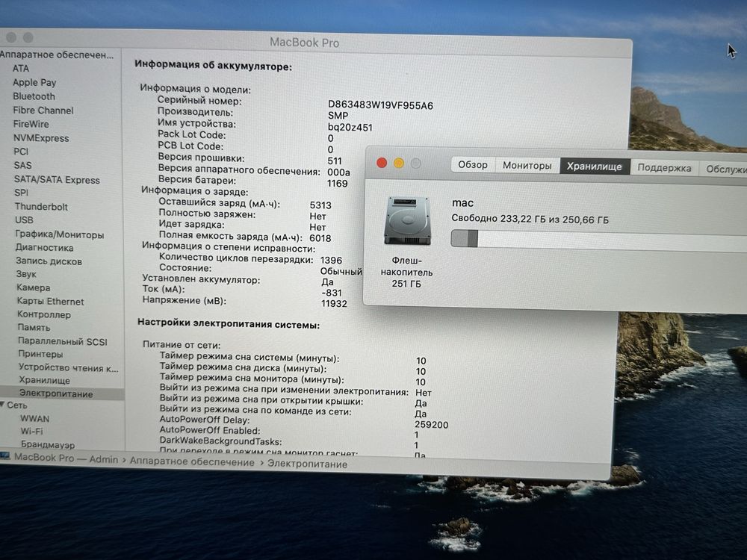Click the mac volume name

point(462,203)
